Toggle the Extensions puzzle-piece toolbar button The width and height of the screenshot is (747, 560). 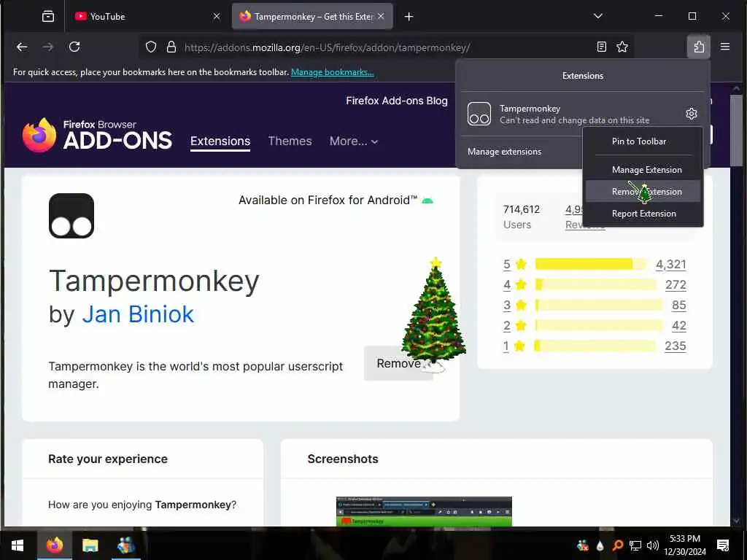pyautogui.click(x=699, y=47)
